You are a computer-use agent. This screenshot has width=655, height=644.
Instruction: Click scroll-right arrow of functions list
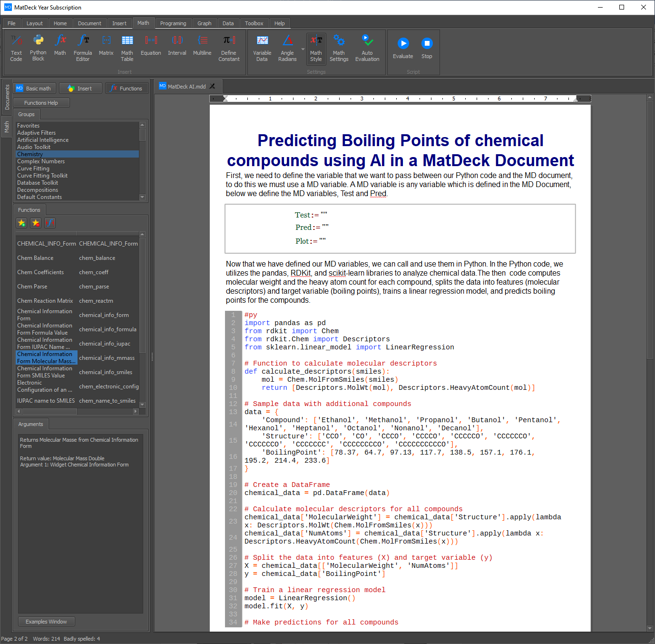[136, 411]
